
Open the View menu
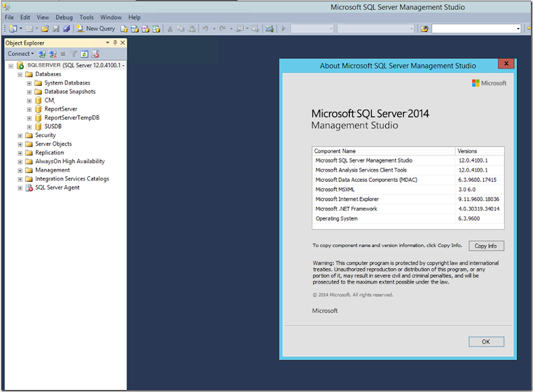pos(43,17)
